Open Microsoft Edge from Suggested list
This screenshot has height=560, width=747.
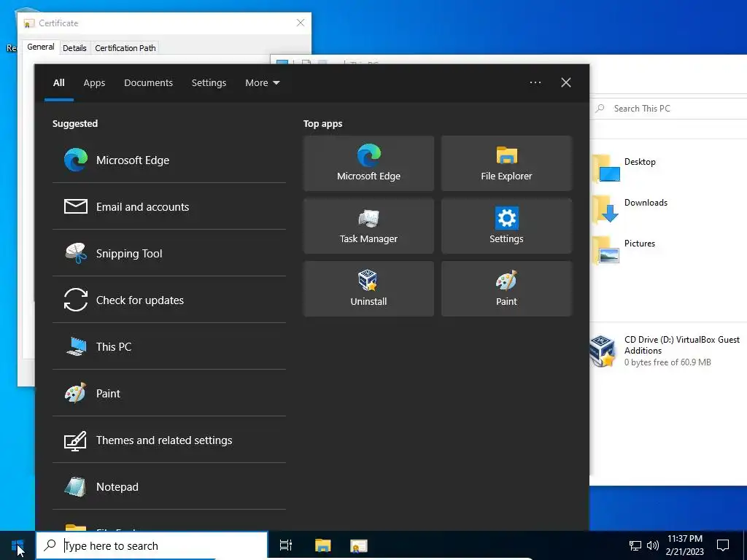[169, 160]
